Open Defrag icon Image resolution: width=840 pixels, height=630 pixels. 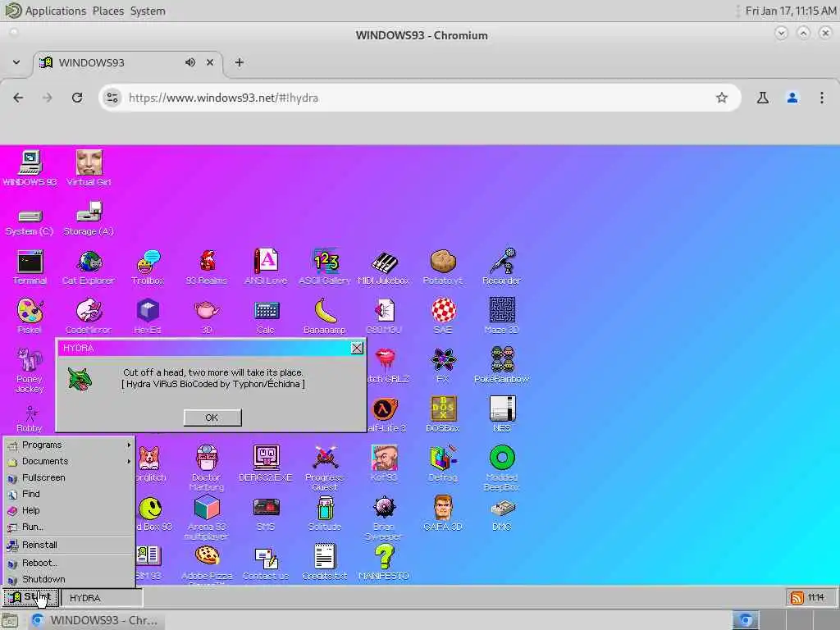tap(442, 464)
